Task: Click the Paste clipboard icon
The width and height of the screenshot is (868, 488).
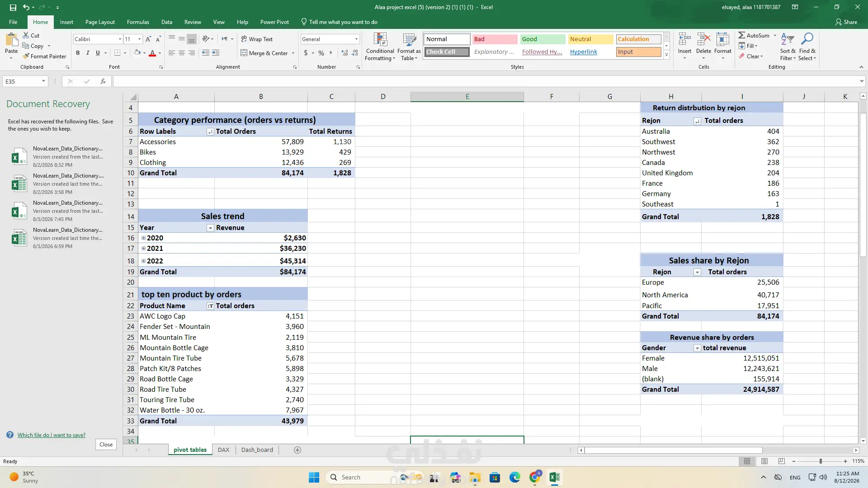Action: pos(11,40)
